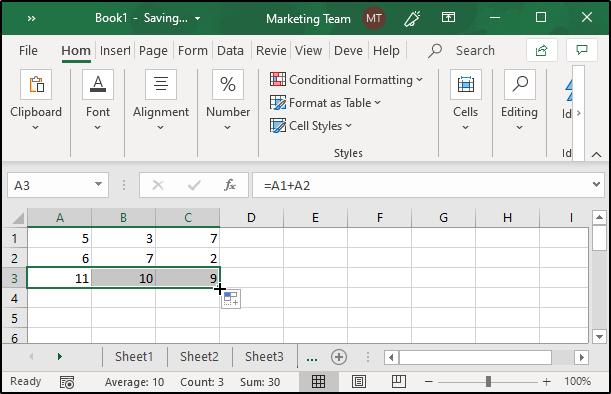The image size is (611, 394).
Task: Open the Editing group
Action: coord(520,85)
